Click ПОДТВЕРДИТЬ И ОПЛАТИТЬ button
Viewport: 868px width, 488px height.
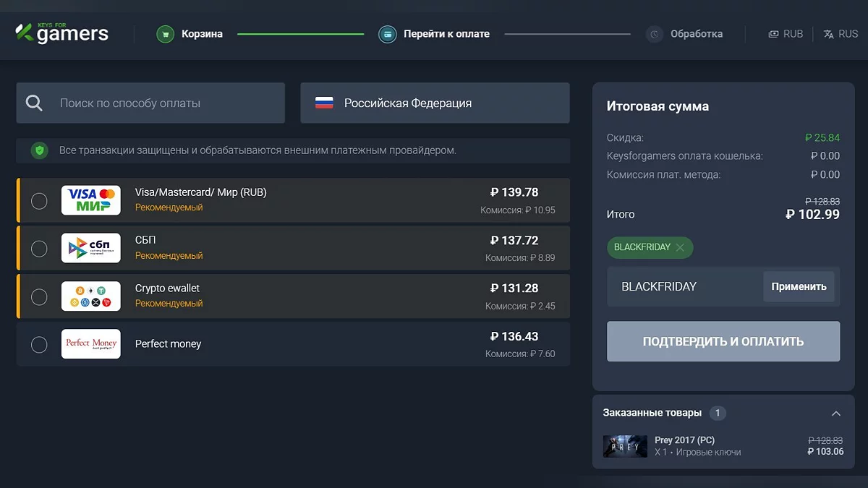723,341
